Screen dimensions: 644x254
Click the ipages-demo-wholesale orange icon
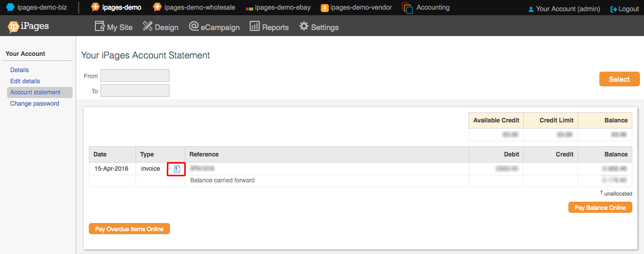point(157,8)
